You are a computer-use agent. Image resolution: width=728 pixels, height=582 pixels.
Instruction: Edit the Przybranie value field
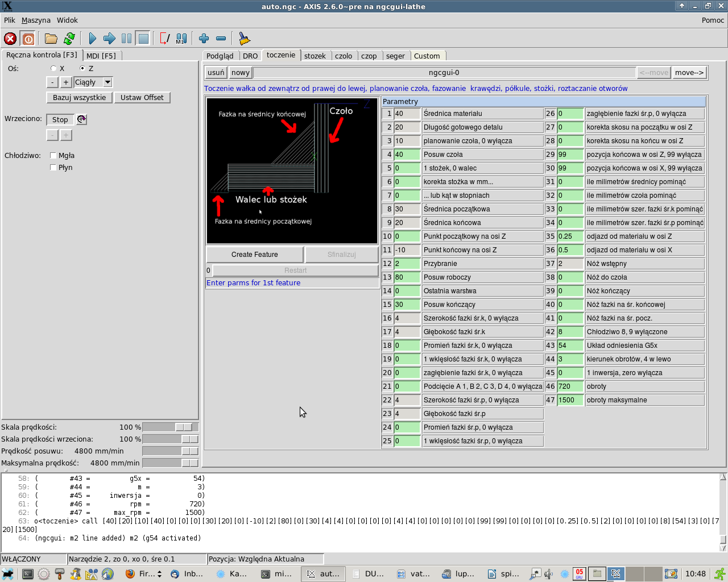point(407,264)
